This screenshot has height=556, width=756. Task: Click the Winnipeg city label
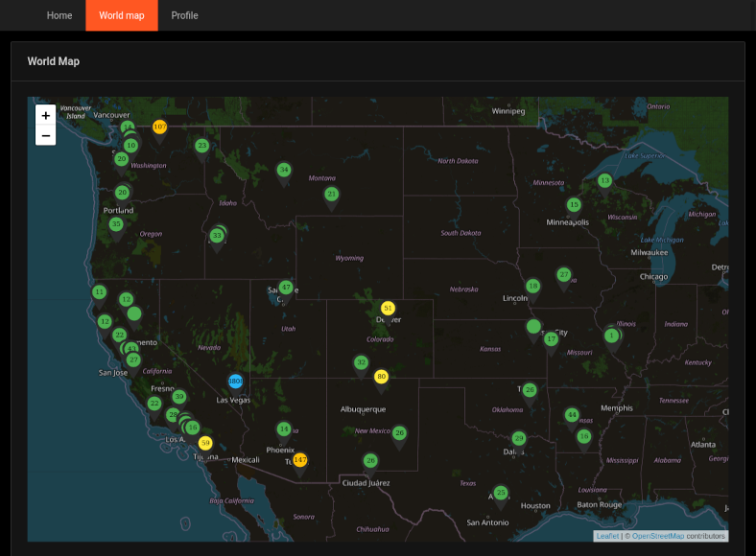pyautogui.click(x=508, y=111)
